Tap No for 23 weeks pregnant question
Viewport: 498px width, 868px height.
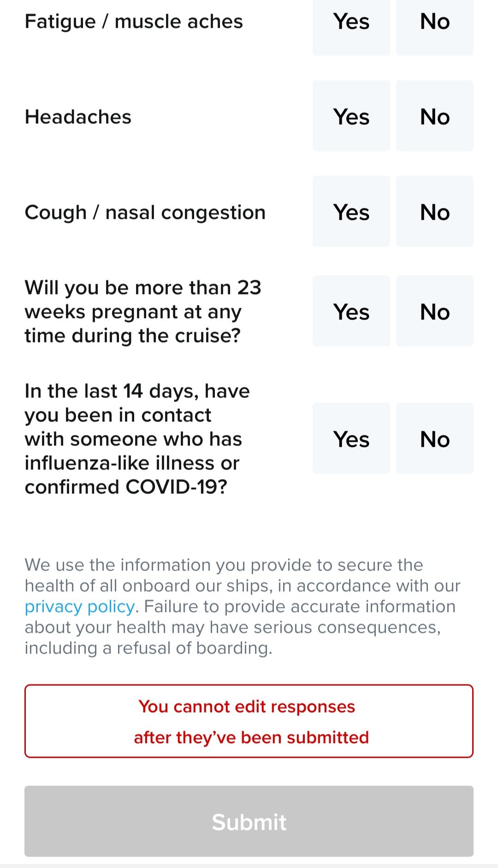(x=435, y=311)
